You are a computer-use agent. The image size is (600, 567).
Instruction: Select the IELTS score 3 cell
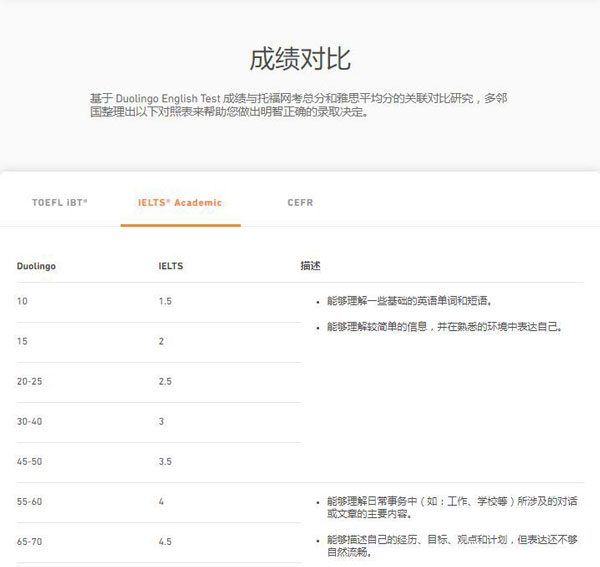[161, 422]
